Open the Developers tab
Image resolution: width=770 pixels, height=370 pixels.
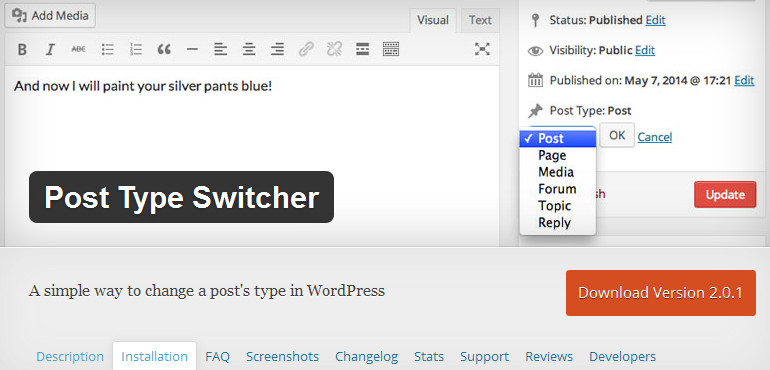(x=622, y=356)
